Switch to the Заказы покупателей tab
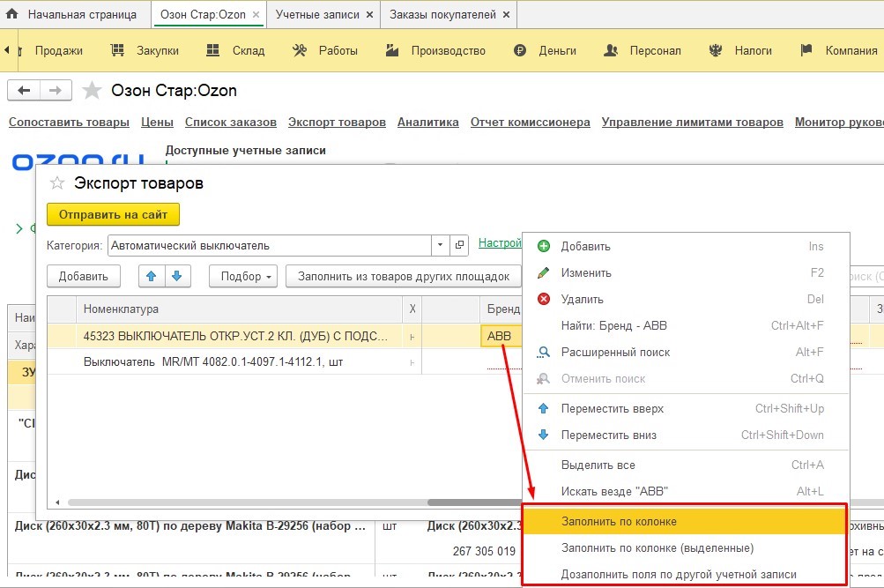 coord(442,15)
